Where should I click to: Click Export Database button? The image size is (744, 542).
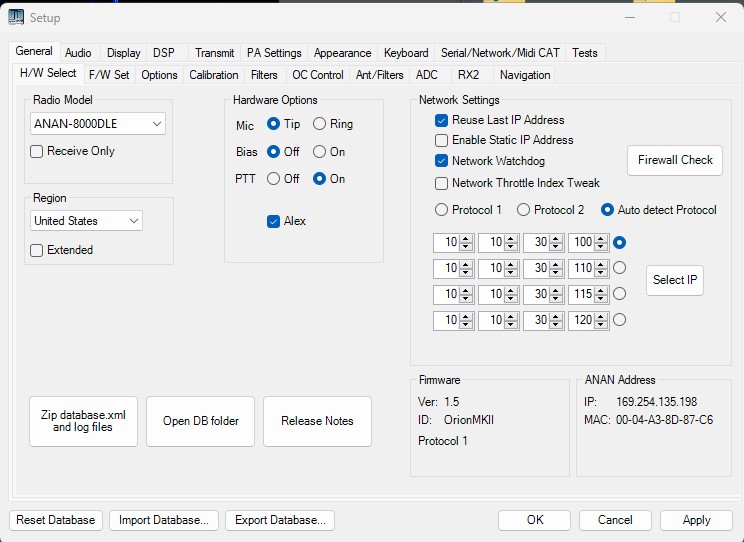(x=280, y=520)
